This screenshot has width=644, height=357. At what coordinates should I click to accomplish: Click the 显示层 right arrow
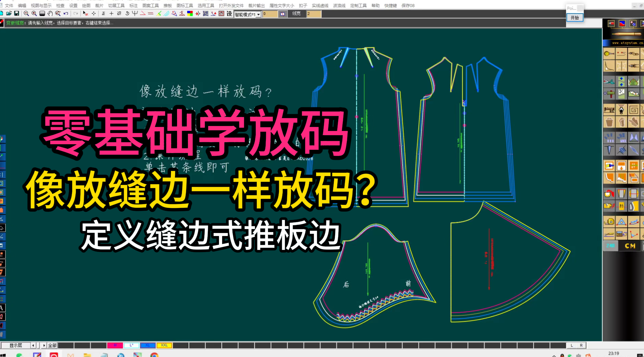[44, 345]
